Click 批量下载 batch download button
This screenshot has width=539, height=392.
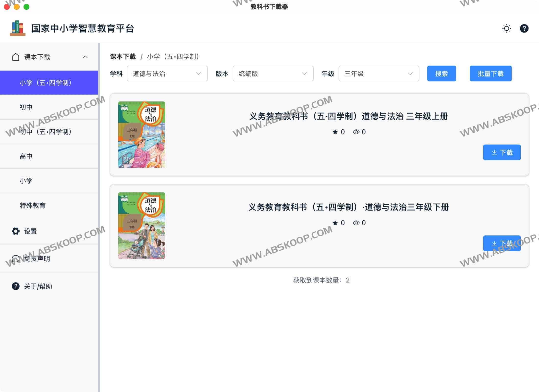pos(490,73)
